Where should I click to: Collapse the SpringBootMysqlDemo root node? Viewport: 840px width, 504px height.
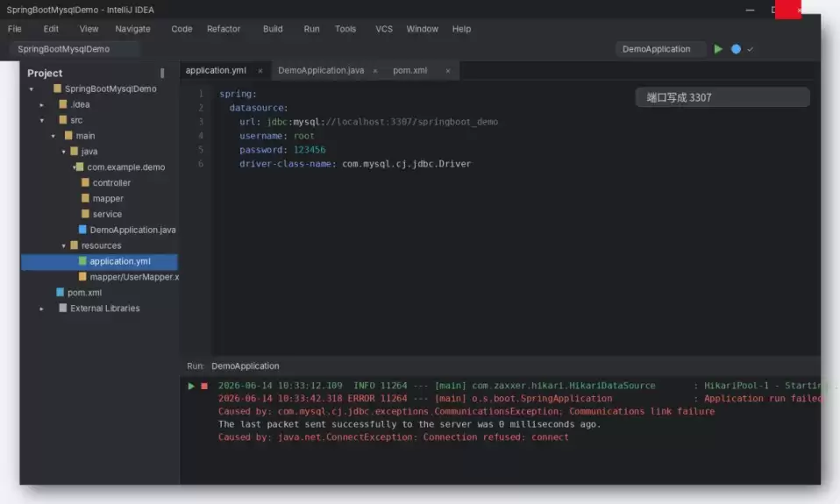click(x=31, y=89)
